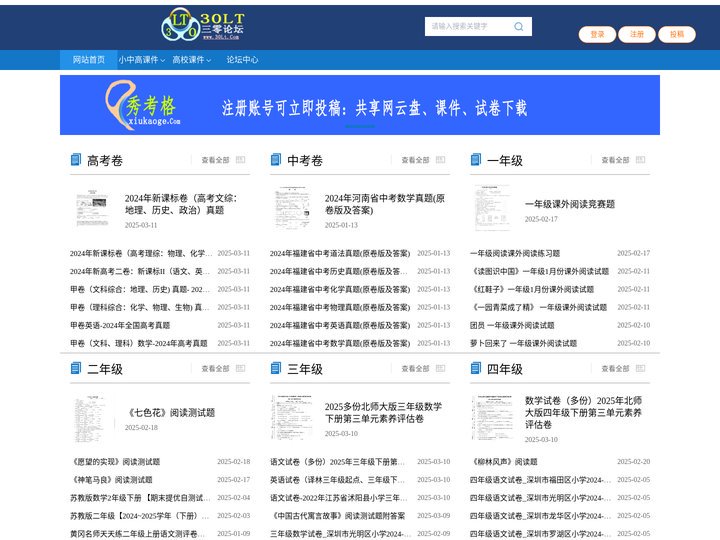Open thumbnail of 2024年新课标卷 高考文综

click(x=92, y=208)
